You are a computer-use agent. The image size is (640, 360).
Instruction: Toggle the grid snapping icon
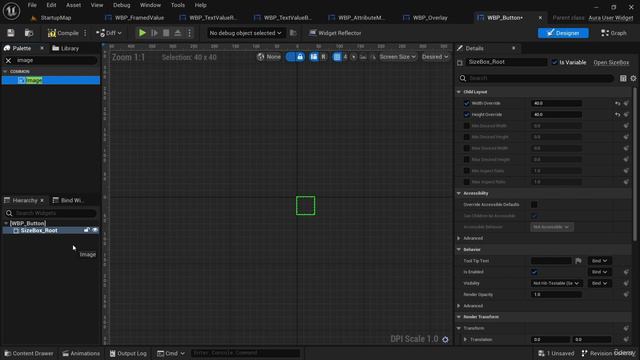coord(337,57)
